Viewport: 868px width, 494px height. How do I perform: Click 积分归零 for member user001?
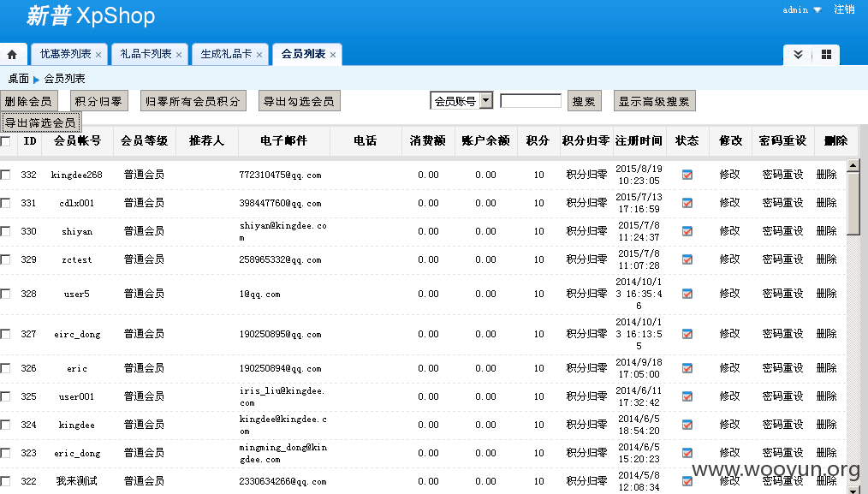click(x=586, y=396)
